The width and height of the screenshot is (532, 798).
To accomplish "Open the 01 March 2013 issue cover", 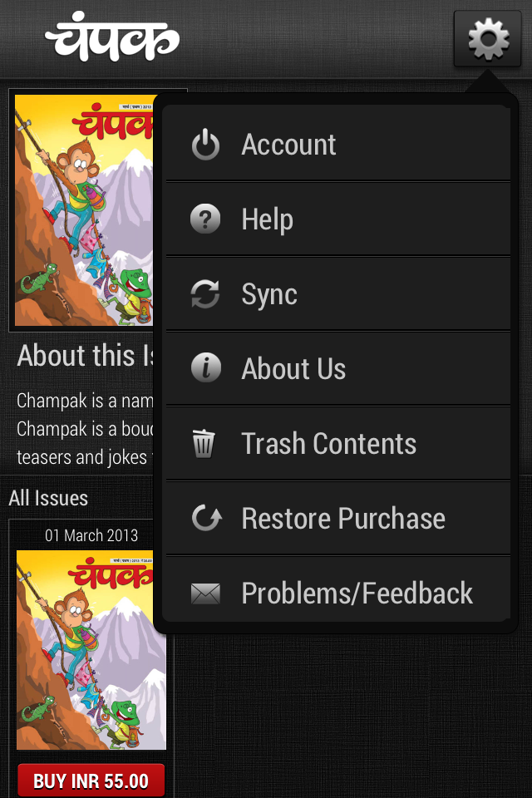I will pyautogui.click(x=91, y=649).
